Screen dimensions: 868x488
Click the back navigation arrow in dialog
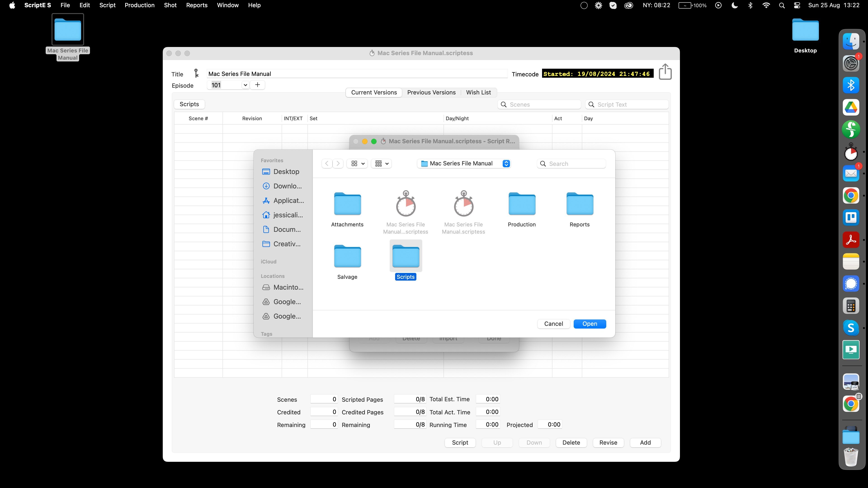pyautogui.click(x=326, y=164)
